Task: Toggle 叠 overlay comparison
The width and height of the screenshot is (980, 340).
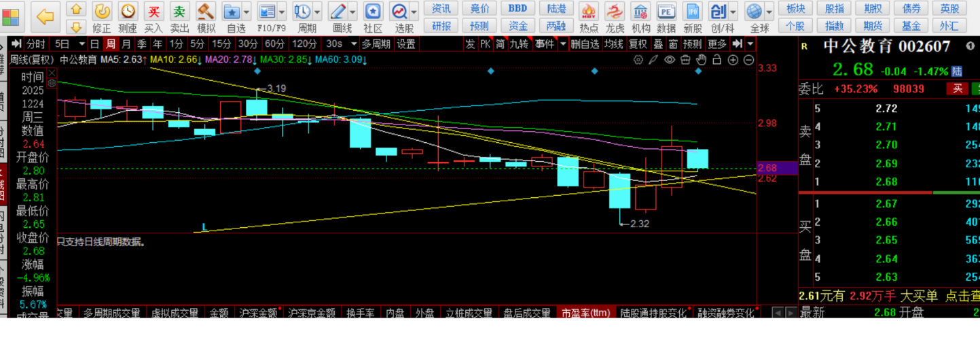Action: (x=657, y=44)
